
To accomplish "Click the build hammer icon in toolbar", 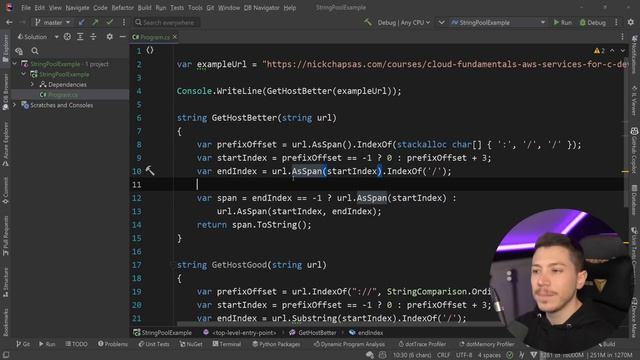I will 368,22.
